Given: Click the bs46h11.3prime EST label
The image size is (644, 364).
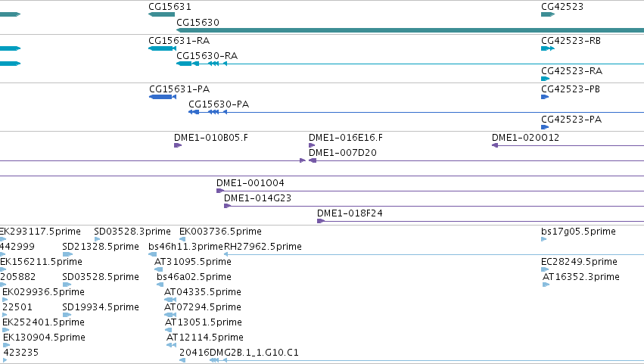Looking at the screenshot, I should tap(185, 247).
